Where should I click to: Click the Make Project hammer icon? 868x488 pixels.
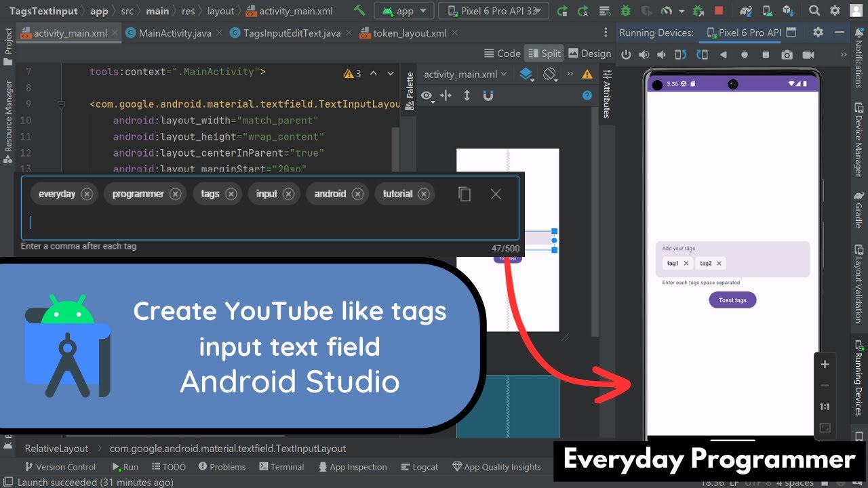pos(360,11)
